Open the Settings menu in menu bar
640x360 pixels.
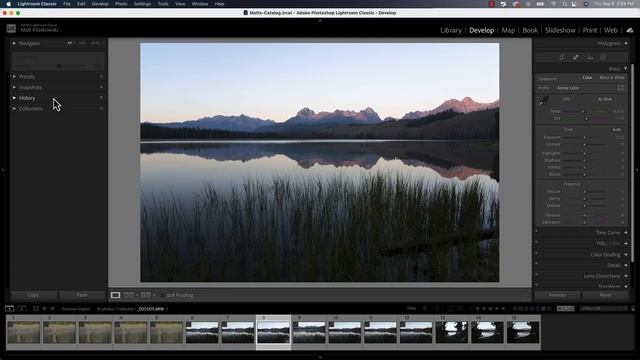(142, 4)
